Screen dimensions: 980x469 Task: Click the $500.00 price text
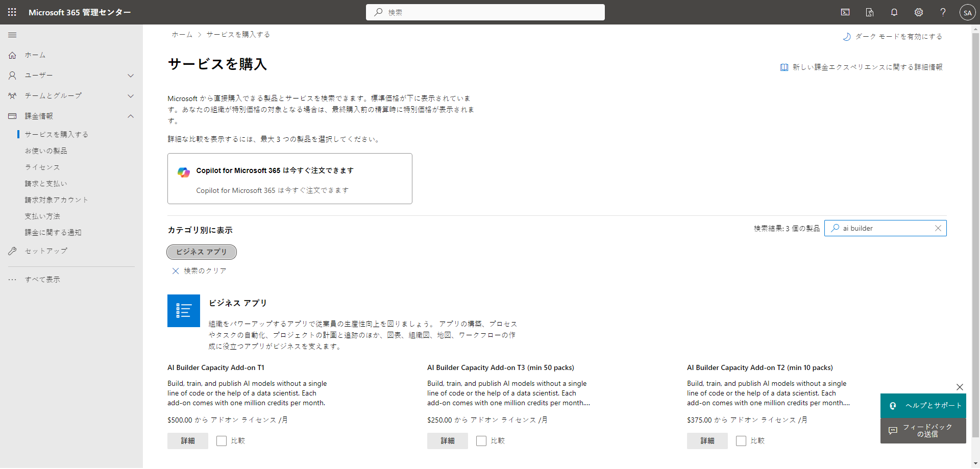[x=180, y=420]
